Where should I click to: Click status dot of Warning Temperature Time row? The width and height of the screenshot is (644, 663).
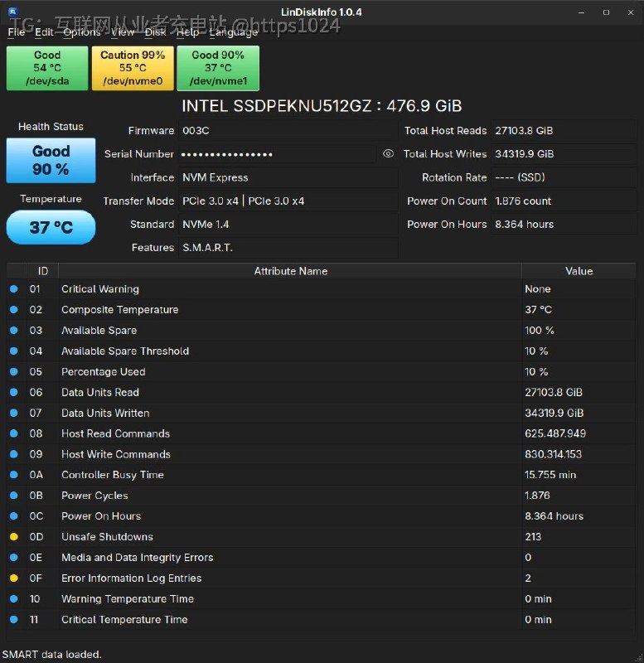pos(14,598)
